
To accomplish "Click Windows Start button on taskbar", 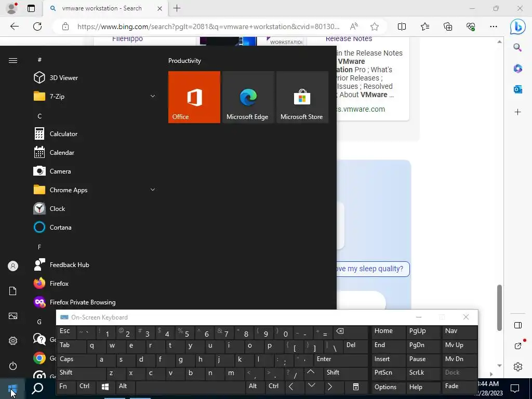I will 12,389.
